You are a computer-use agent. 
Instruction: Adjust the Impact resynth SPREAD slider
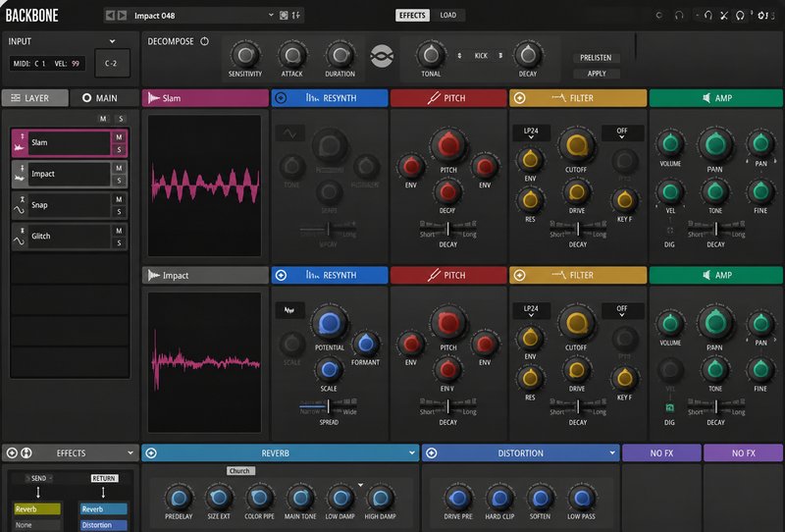point(328,405)
